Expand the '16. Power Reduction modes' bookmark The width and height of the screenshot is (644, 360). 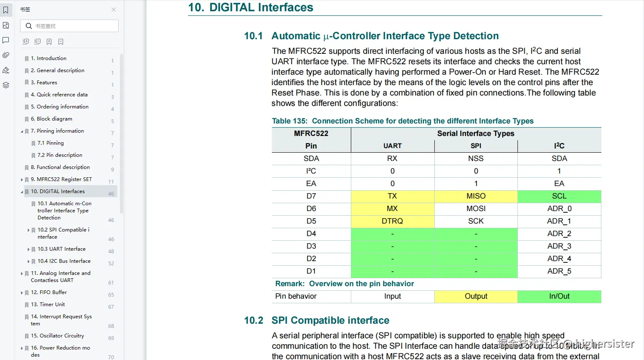point(22,348)
